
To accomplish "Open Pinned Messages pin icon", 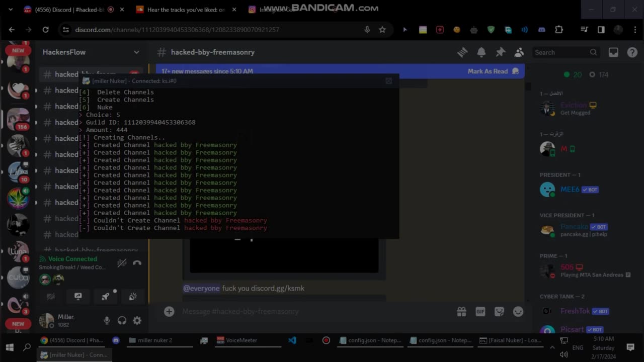I will (x=501, y=52).
